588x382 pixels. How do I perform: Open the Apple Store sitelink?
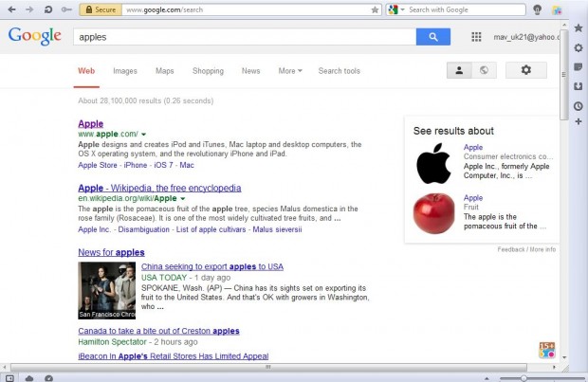pos(98,165)
